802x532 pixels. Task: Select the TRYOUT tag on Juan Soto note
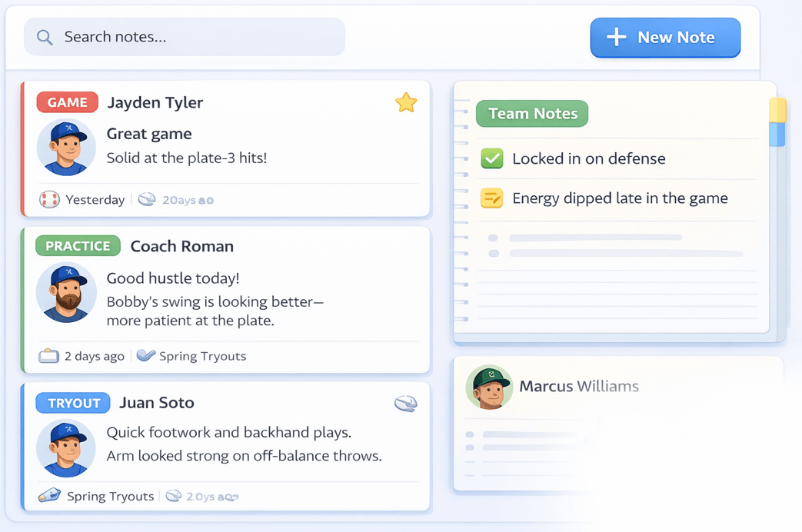click(x=74, y=403)
